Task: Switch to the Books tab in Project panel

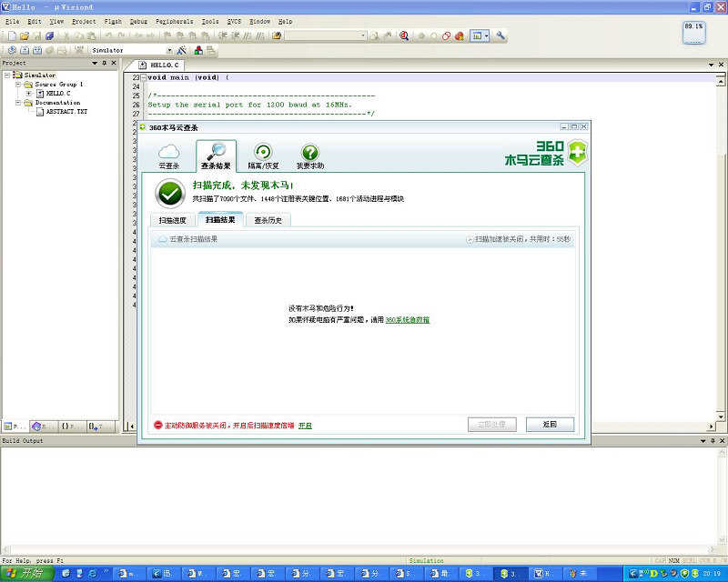Action: click(43, 426)
